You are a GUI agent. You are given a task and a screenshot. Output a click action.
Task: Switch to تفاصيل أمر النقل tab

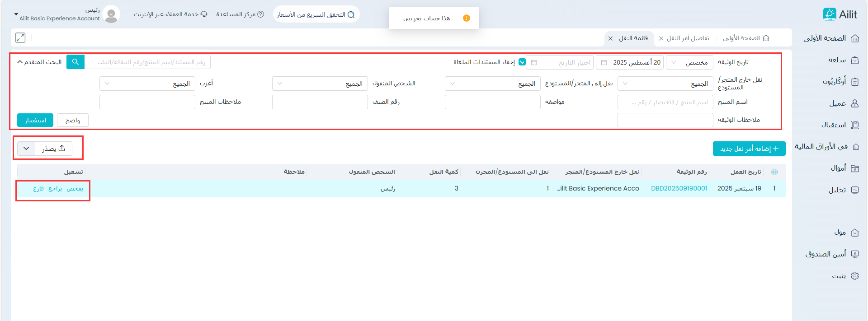pos(688,38)
